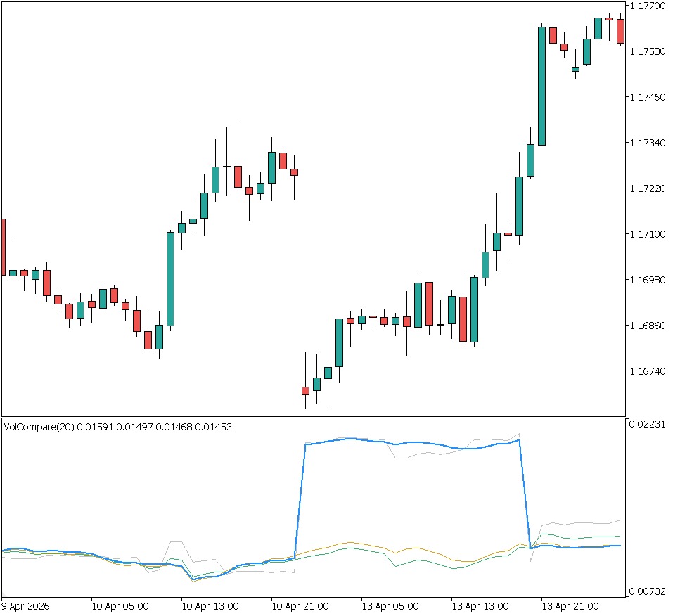The image size is (680, 616).
Task: Click the 1.17580 price axis label
Action: (x=648, y=51)
